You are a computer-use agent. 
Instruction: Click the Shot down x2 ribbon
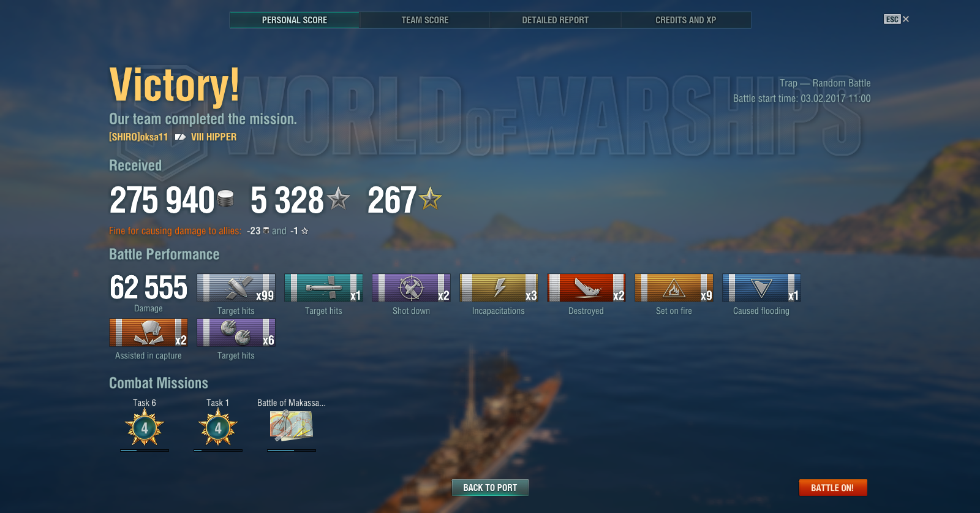click(x=411, y=288)
